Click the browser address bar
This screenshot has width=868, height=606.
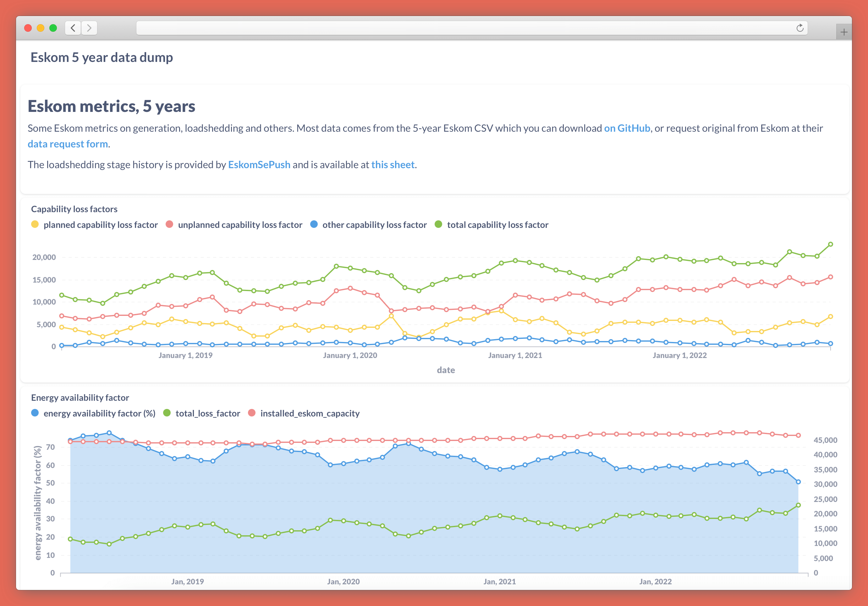click(x=471, y=28)
